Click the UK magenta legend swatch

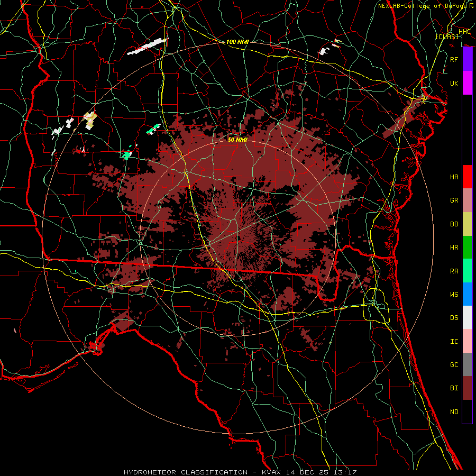pyautogui.click(x=467, y=83)
